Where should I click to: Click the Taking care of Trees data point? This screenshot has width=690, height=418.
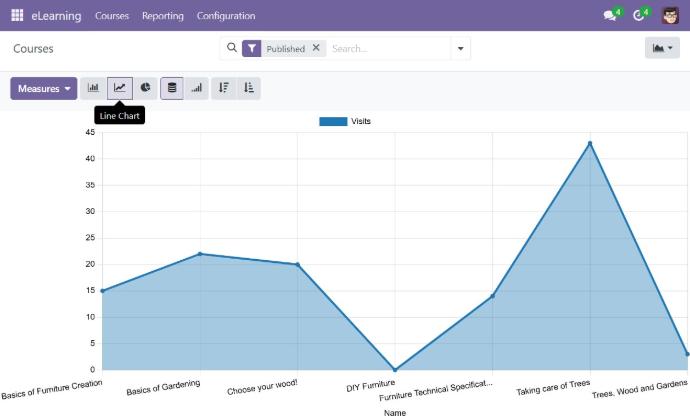(x=590, y=143)
